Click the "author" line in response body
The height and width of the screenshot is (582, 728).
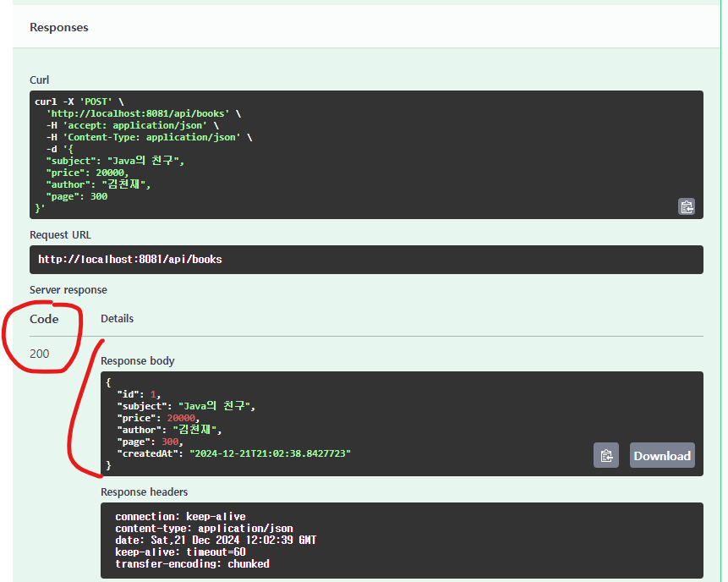point(169,430)
